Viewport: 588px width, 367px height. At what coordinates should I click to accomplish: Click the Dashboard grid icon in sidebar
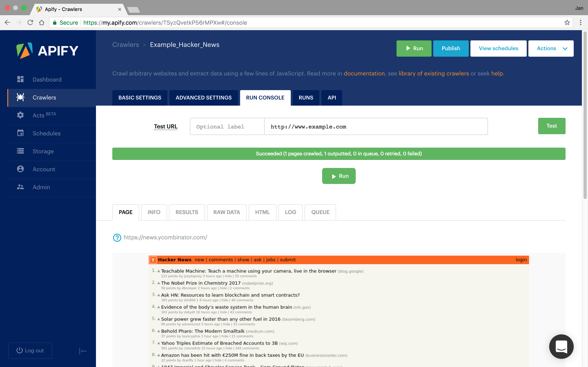coord(20,79)
